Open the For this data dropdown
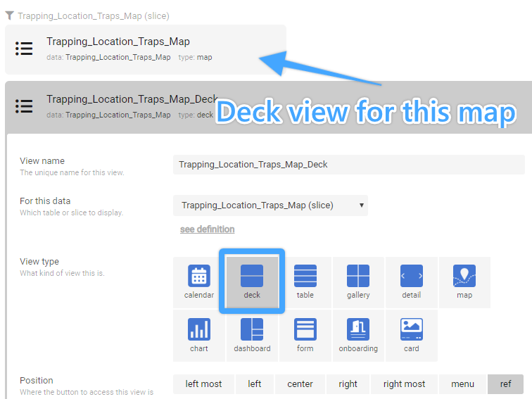Viewport: 532px width, 399px height. (270, 205)
